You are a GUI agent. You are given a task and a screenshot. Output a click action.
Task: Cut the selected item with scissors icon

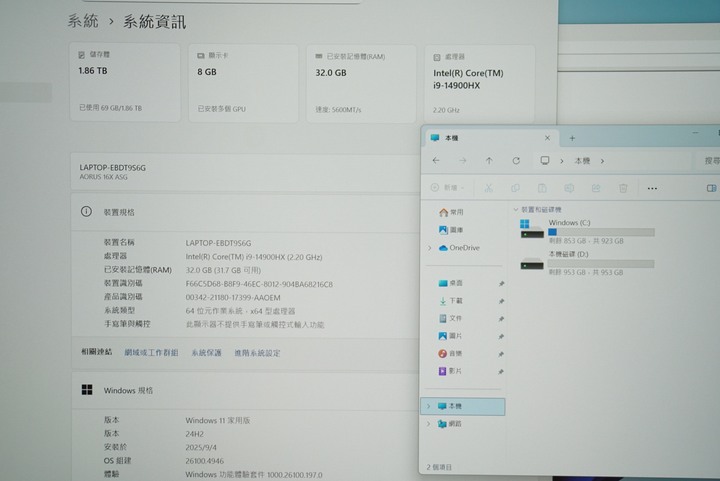[488, 188]
